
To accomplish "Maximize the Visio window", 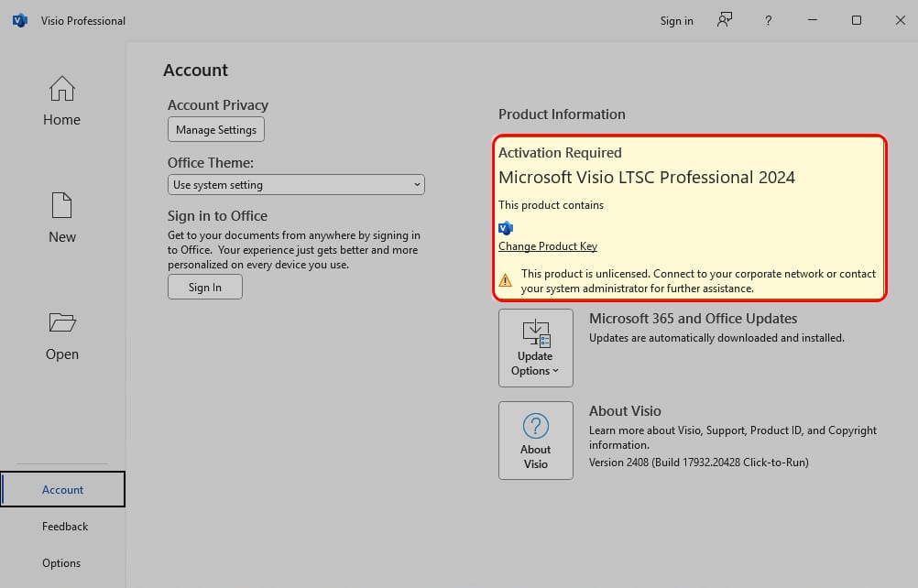I will 857,20.
